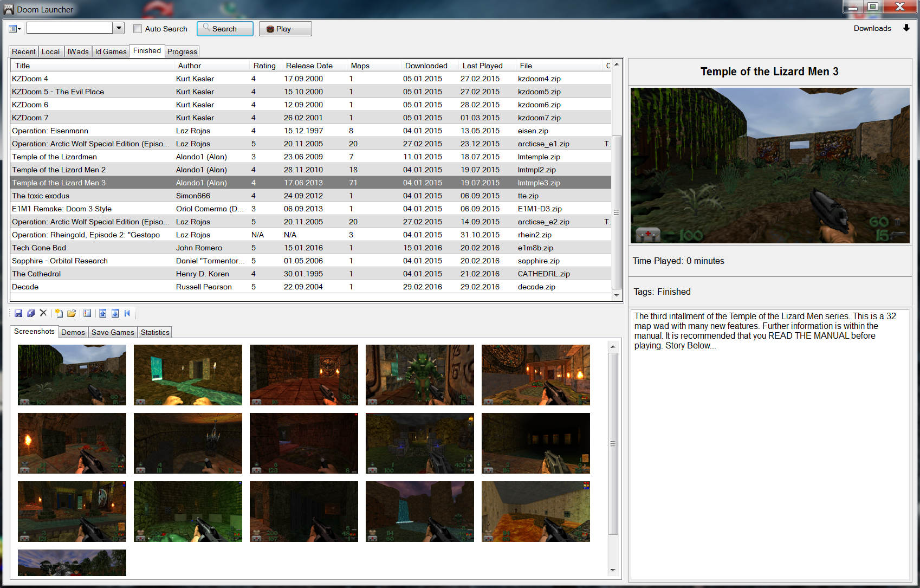Open the Statistics tab

(155, 332)
